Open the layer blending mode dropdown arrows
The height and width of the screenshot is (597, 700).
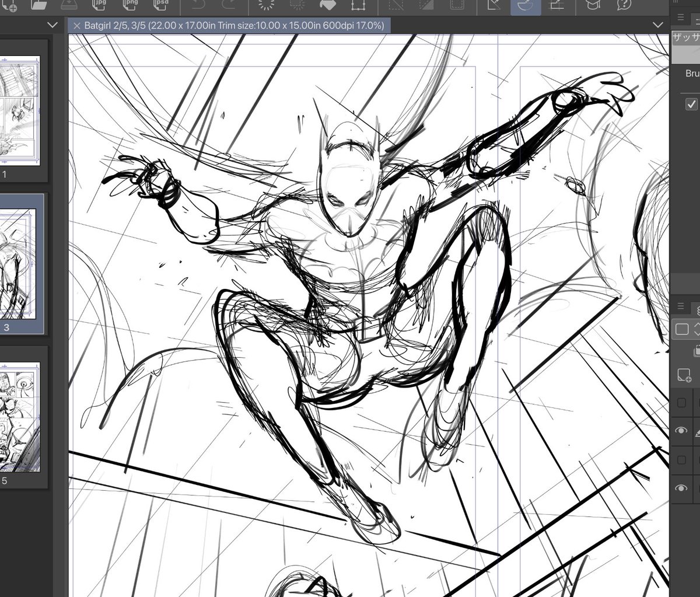pyautogui.click(x=696, y=329)
